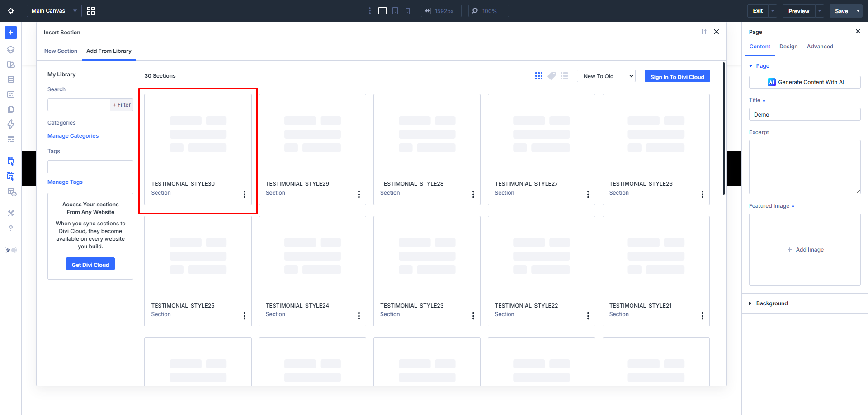Click the Title field containing Demo
Screen dimensions: 868x415
(x=805, y=114)
